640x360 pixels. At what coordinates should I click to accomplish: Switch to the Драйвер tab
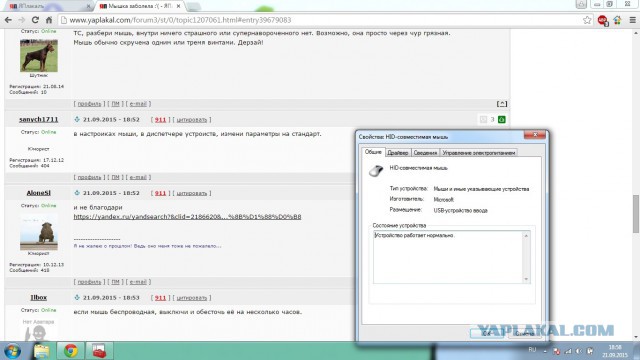(x=398, y=153)
